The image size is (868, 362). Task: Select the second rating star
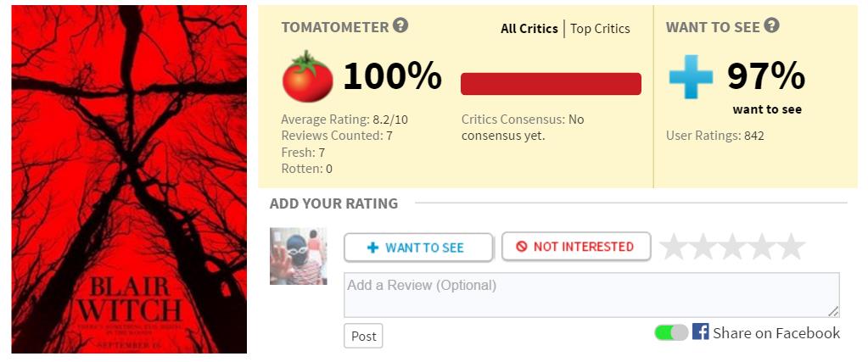click(703, 247)
